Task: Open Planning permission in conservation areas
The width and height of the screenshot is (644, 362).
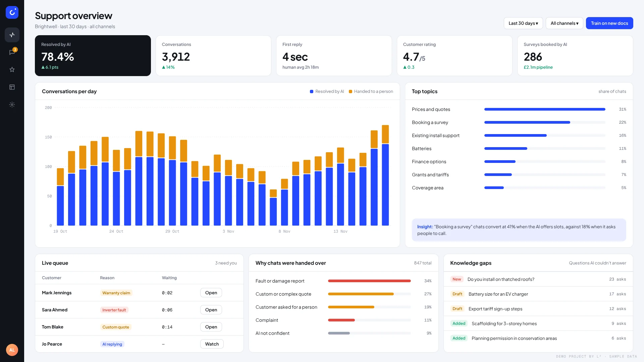Action: point(538,338)
